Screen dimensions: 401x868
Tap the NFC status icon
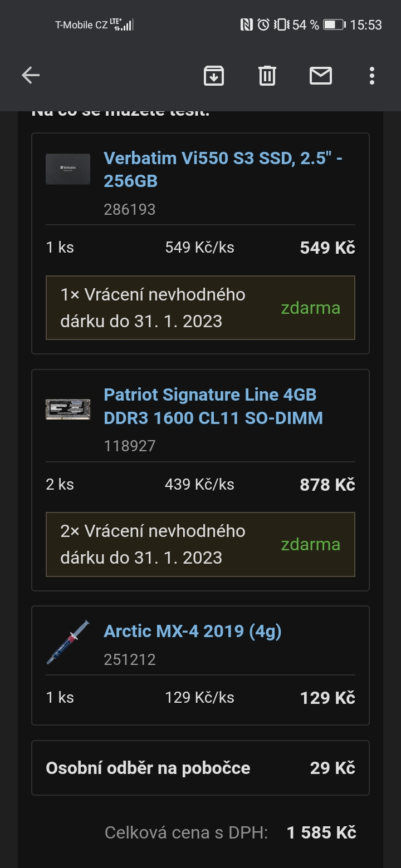(x=246, y=24)
